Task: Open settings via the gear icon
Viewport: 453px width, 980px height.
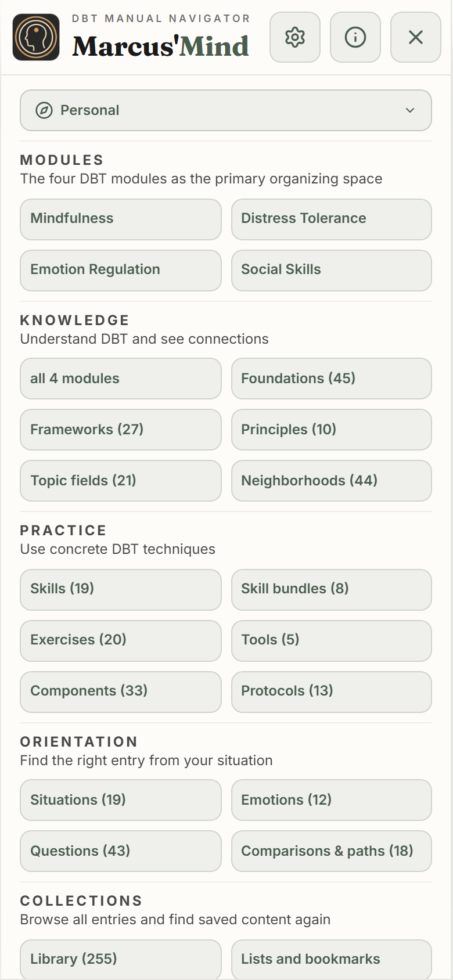Action: pyautogui.click(x=295, y=37)
